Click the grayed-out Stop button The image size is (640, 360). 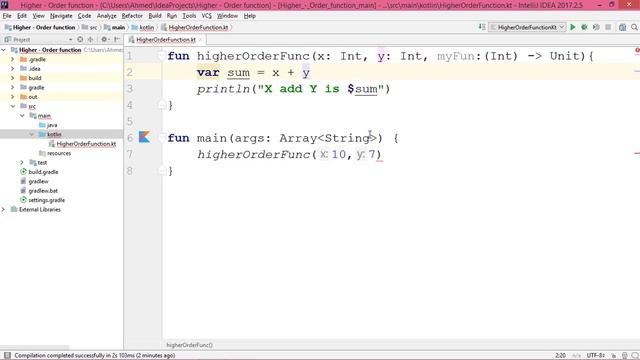pyautogui.click(x=608, y=27)
